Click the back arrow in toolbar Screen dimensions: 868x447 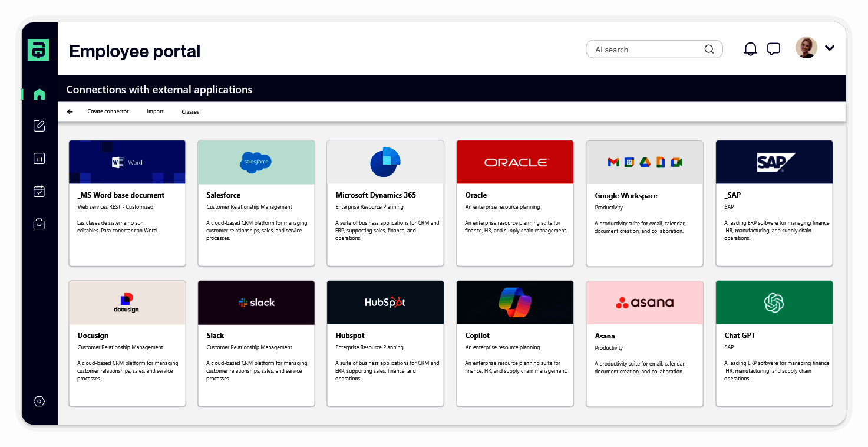pos(70,111)
